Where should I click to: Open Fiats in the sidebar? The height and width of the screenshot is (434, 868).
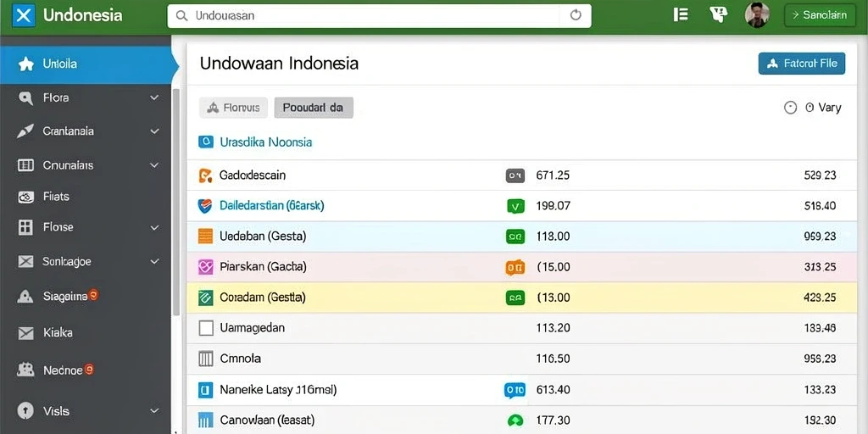click(56, 197)
